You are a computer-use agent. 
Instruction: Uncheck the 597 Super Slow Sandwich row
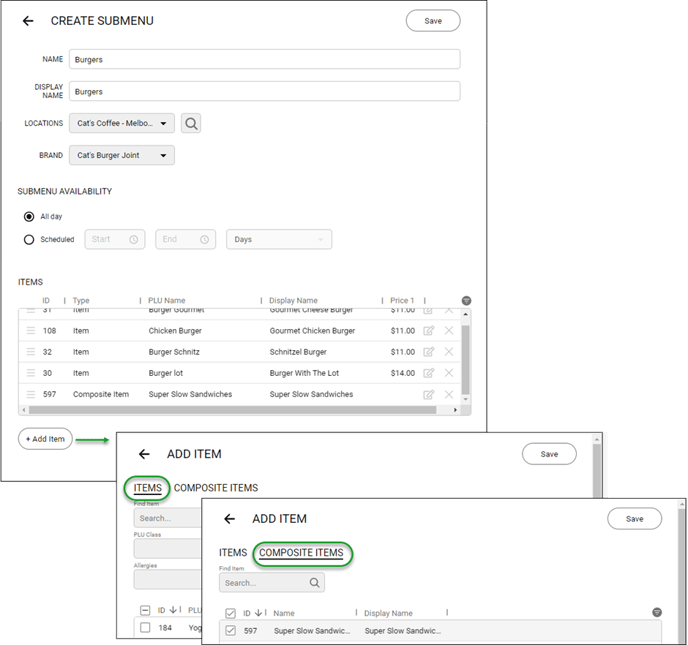click(230, 631)
